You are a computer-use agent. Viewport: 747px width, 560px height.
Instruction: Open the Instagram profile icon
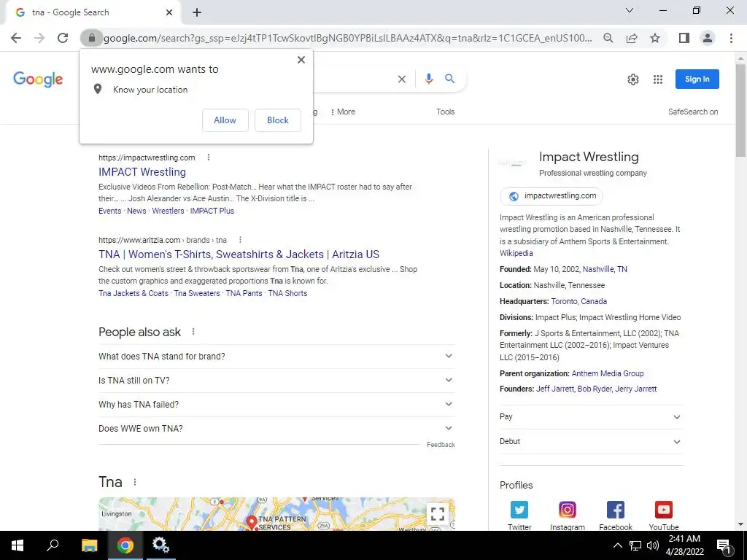coord(568,510)
